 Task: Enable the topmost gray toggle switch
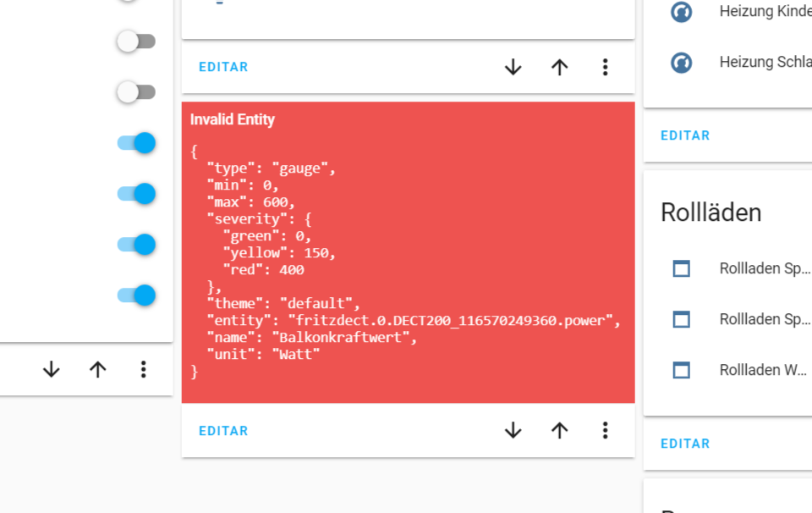pos(135,41)
